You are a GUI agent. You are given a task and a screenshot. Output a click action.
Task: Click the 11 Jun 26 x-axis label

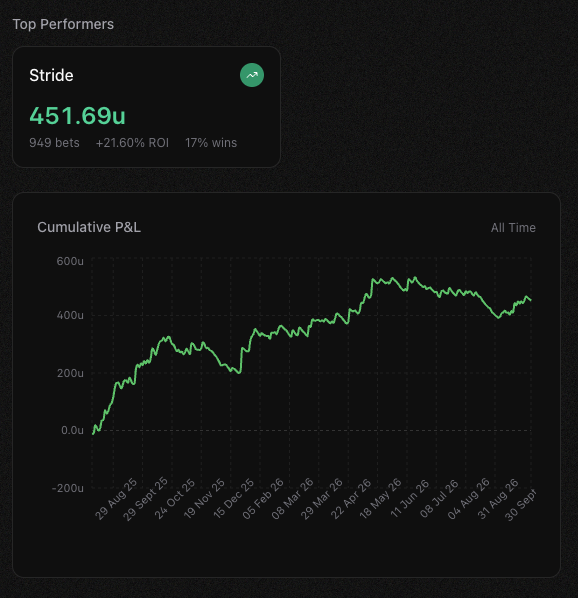[x=409, y=499]
